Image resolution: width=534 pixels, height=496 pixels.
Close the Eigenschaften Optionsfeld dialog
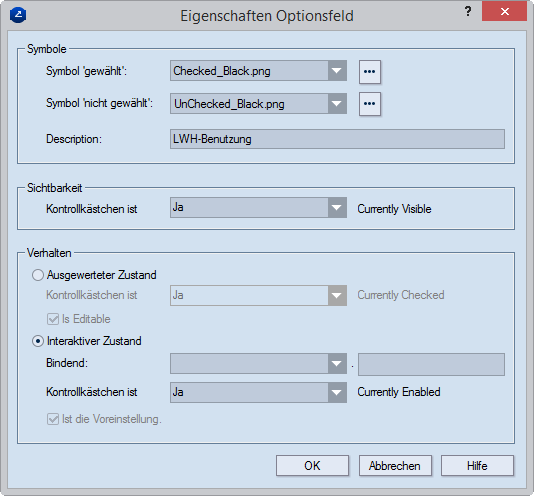pos(504,12)
